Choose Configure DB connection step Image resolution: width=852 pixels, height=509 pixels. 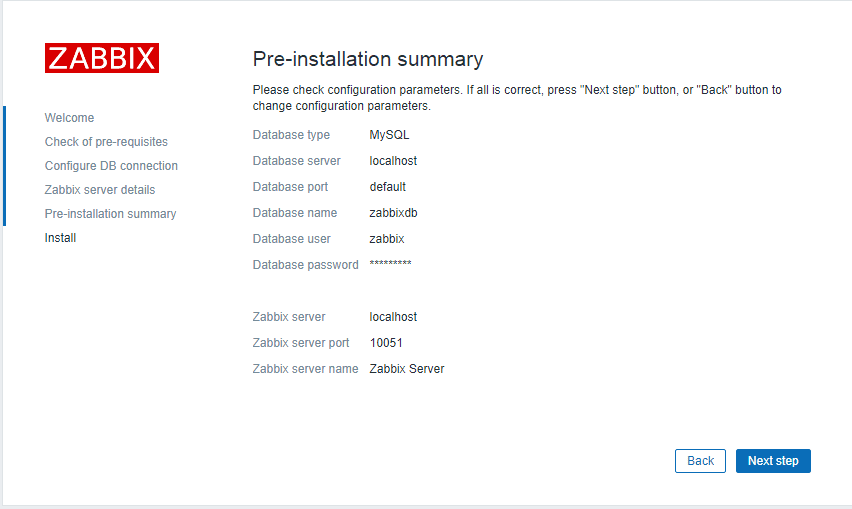111,166
